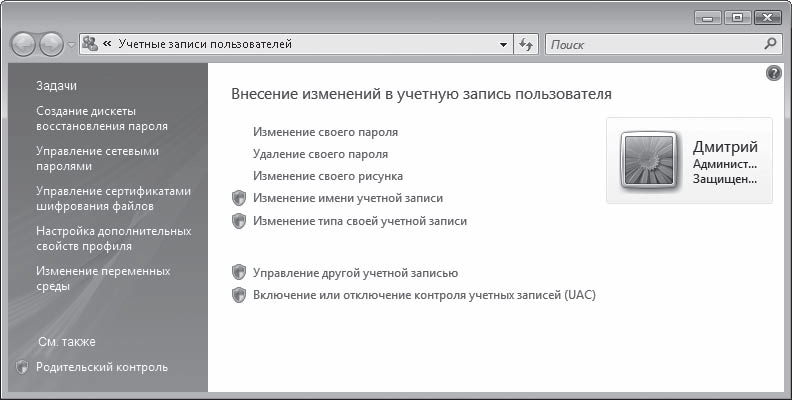Select Управление сетевыми паролями in sidebar
The image size is (792, 400).
point(97,158)
